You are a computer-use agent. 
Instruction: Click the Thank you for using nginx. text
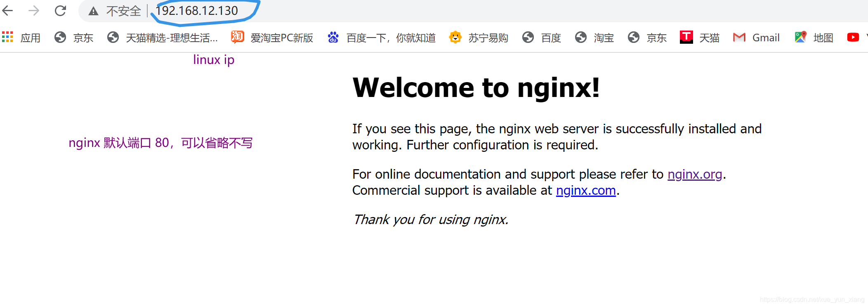(431, 220)
